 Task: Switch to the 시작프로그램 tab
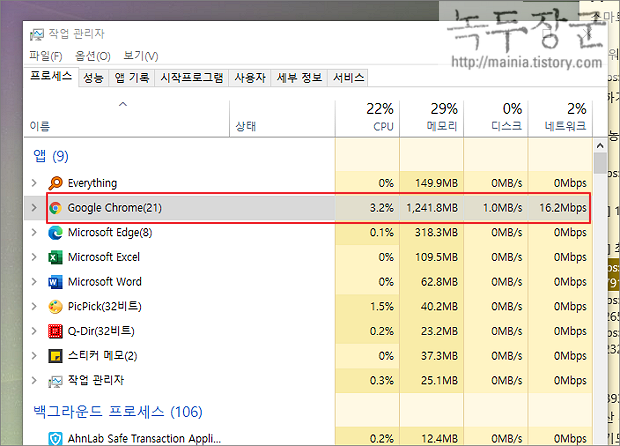(192, 77)
